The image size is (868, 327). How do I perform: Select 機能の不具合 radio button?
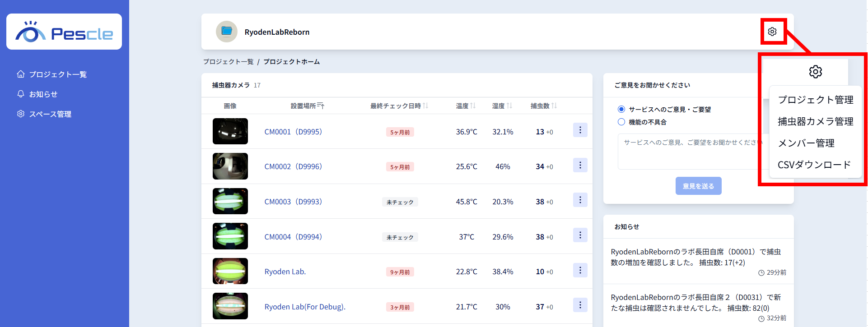621,122
